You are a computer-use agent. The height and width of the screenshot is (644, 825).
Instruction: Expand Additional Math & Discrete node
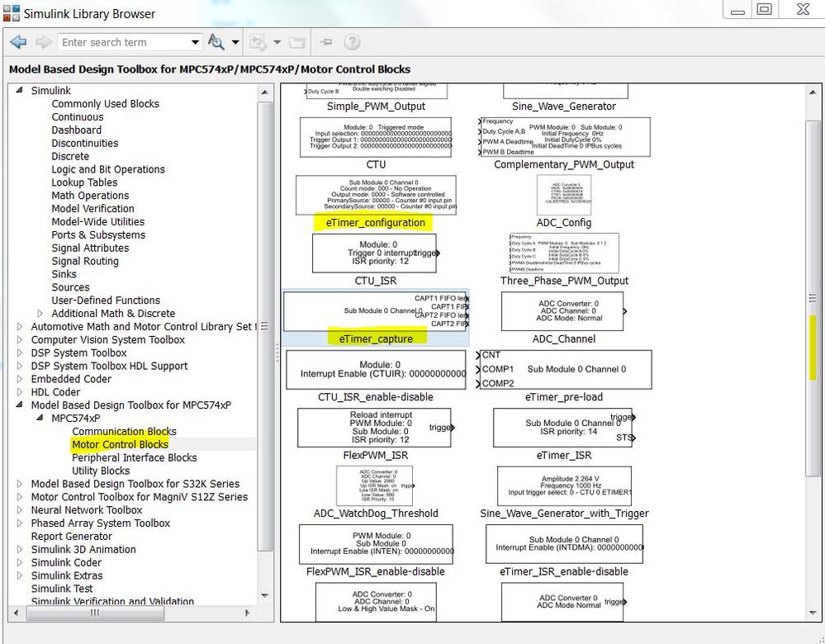(x=40, y=314)
